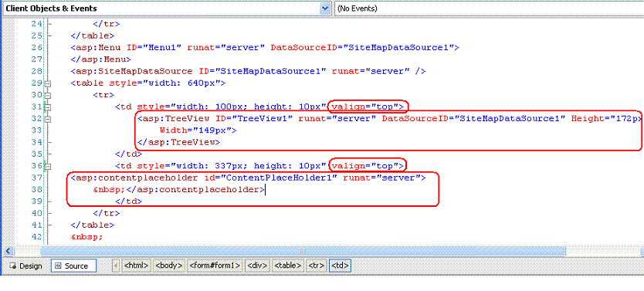Click the </tr> tag on line 24
The height and width of the screenshot is (291, 644).
(x=107, y=24)
